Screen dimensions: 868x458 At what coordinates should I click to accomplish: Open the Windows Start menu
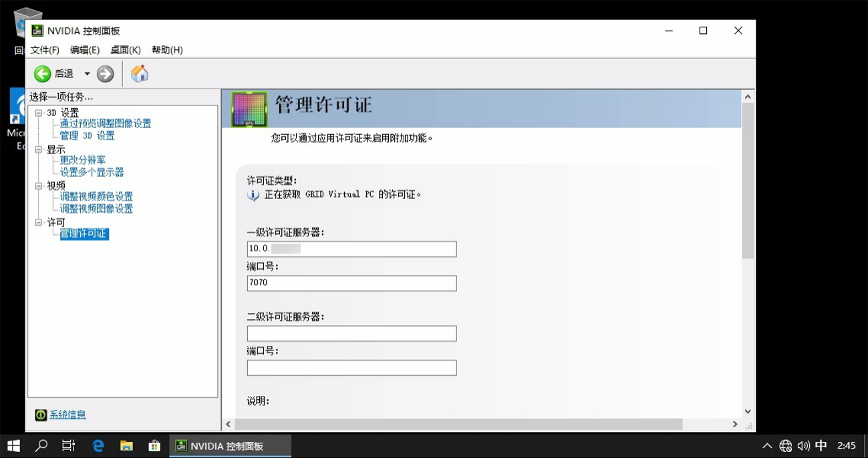click(13, 446)
